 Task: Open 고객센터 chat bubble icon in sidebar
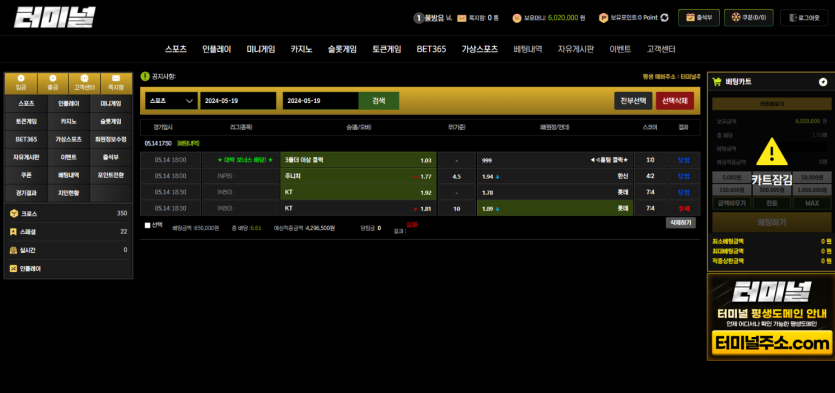click(85, 78)
